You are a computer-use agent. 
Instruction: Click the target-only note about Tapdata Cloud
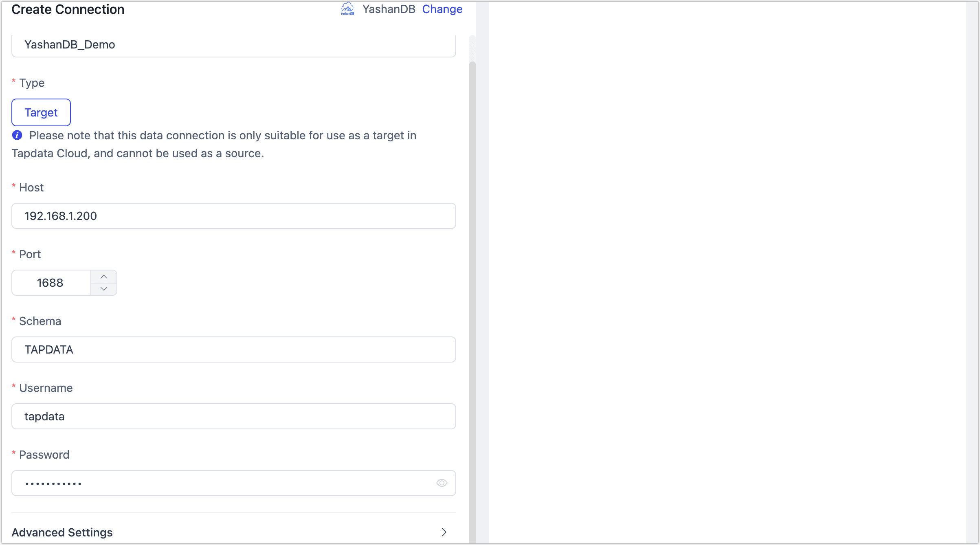214,144
